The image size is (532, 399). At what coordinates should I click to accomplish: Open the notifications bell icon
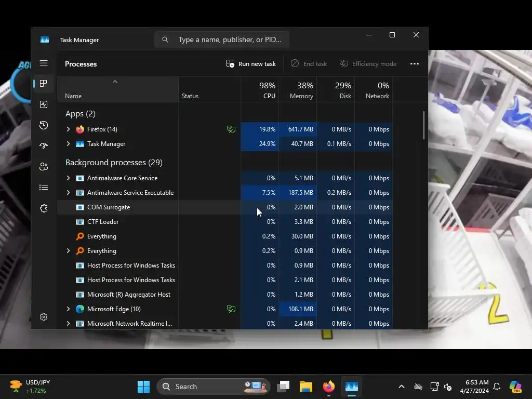click(x=497, y=387)
